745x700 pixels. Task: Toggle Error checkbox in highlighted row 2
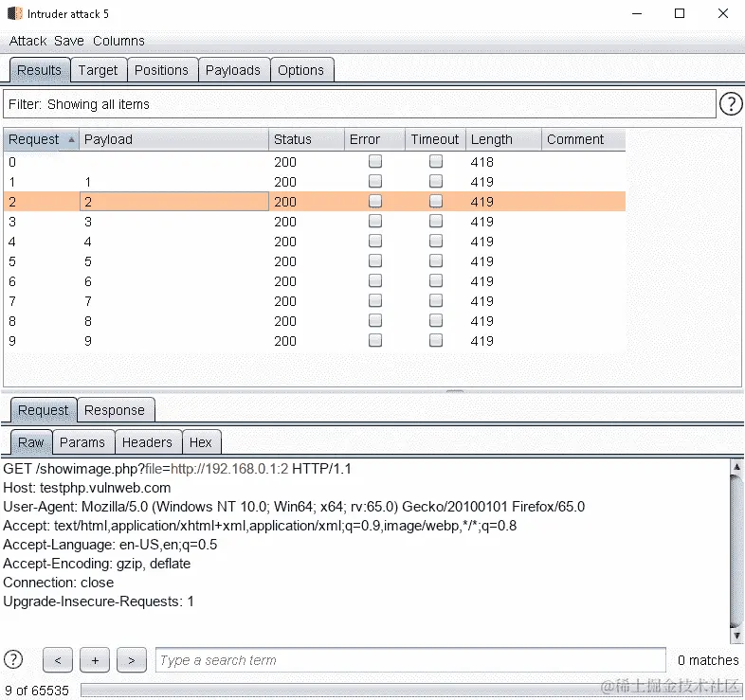(375, 202)
